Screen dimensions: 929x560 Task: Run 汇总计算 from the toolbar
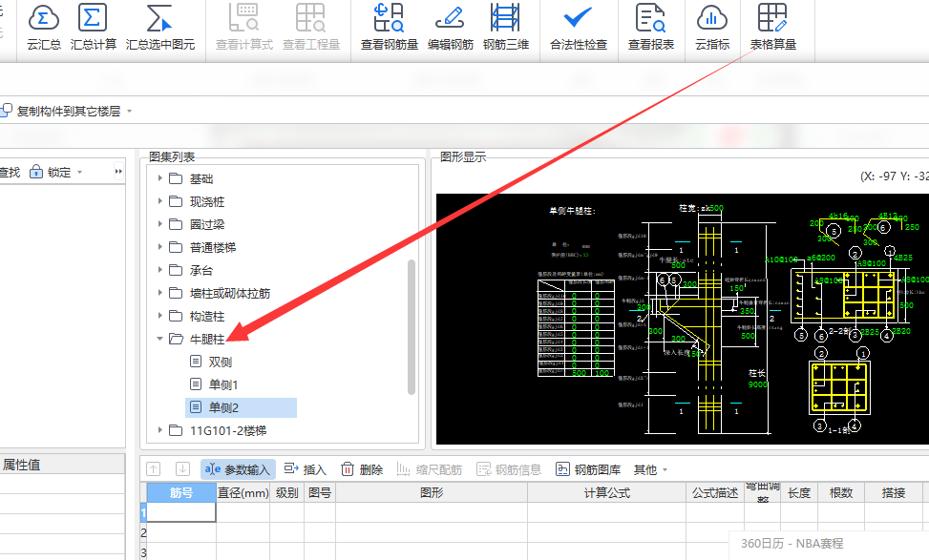click(x=93, y=27)
